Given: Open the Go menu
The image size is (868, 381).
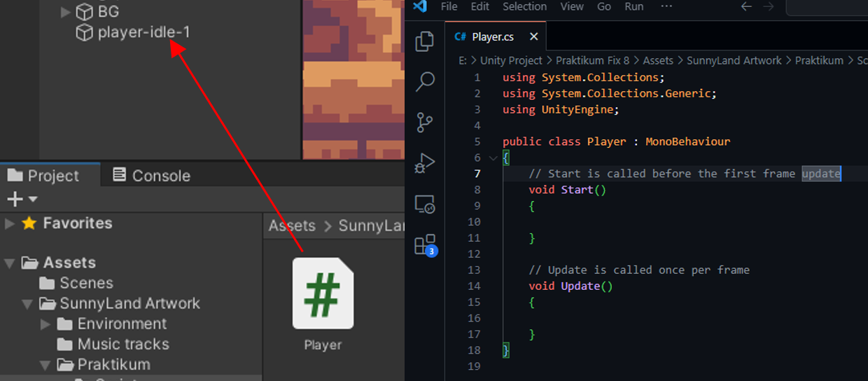Looking at the screenshot, I should pos(604,6).
